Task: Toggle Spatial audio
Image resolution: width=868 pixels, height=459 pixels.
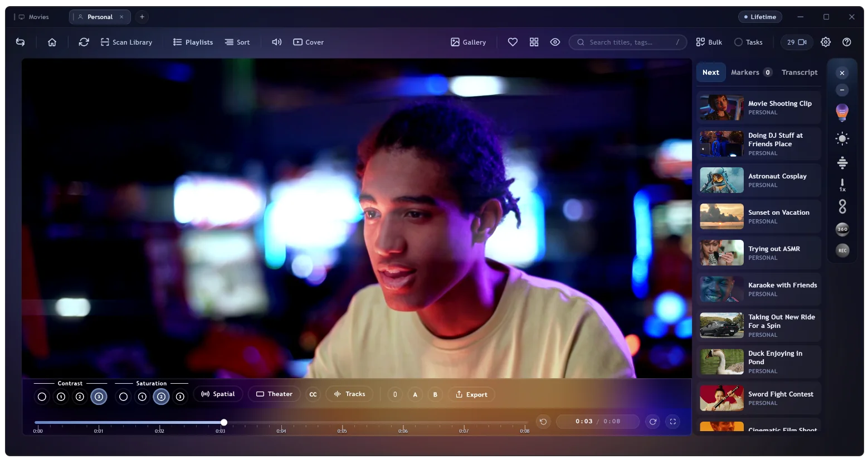Action: point(218,394)
